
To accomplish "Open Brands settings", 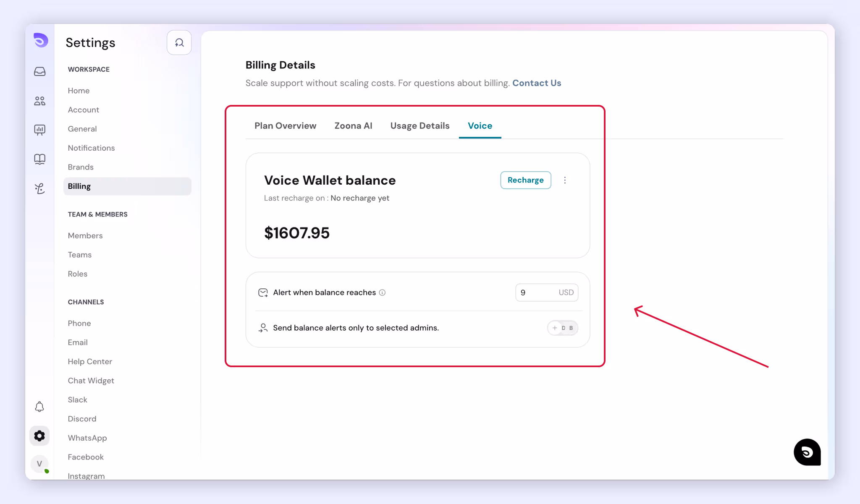I will click(x=81, y=167).
